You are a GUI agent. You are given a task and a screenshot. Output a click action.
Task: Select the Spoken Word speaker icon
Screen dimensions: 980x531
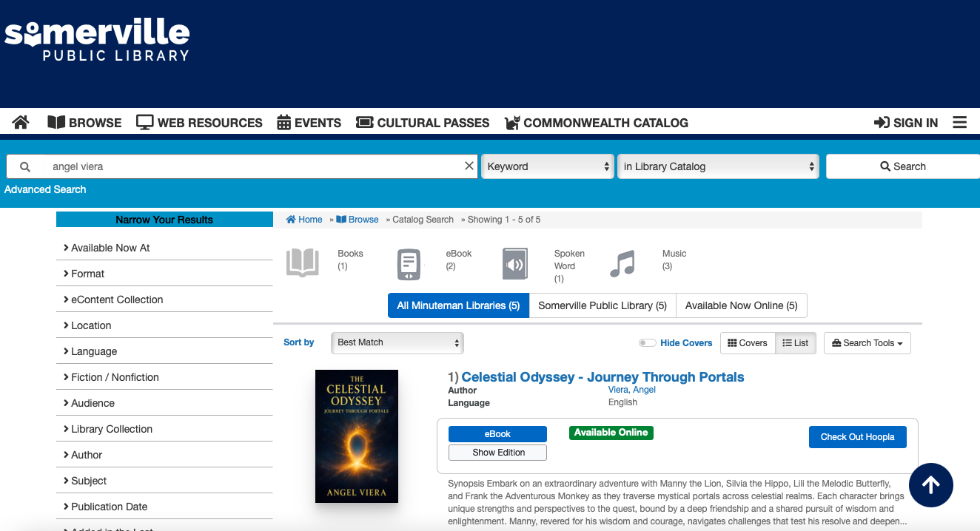(x=515, y=264)
